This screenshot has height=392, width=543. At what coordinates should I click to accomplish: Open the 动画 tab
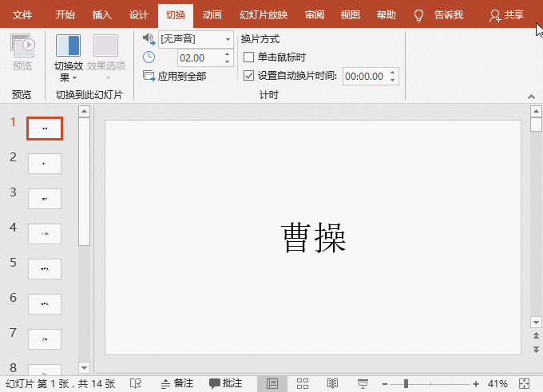[212, 15]
